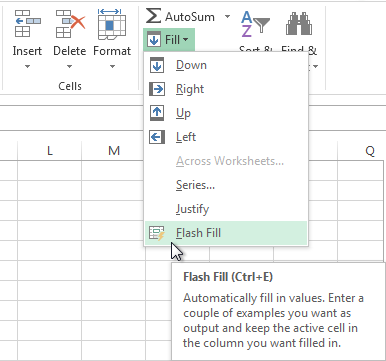This screenshot has height=361, width=386.
Task: Choose Up from the Fill menu
Action: [x=226, y=113]
